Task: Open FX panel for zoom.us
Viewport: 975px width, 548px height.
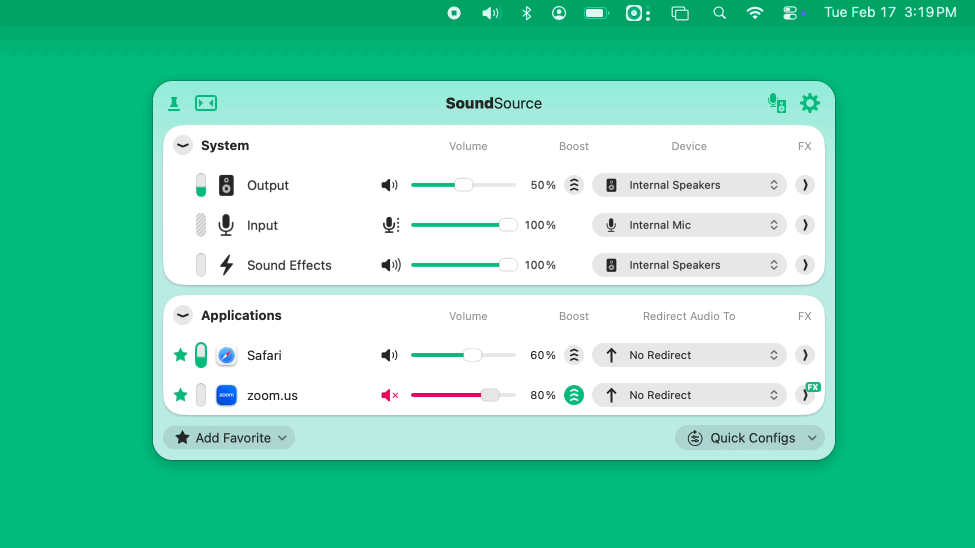Action: [x=805, y=395]
